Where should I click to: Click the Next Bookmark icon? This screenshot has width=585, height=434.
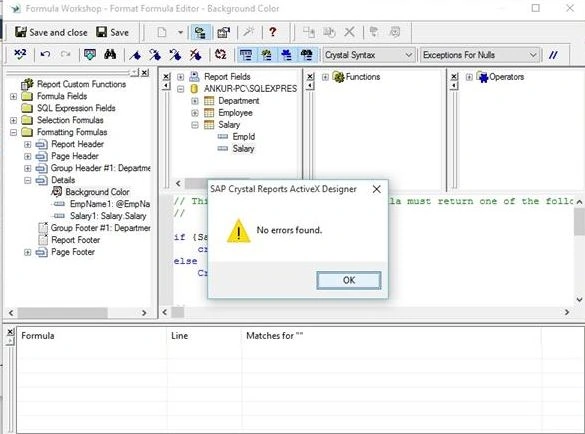(x=154, y=55)
